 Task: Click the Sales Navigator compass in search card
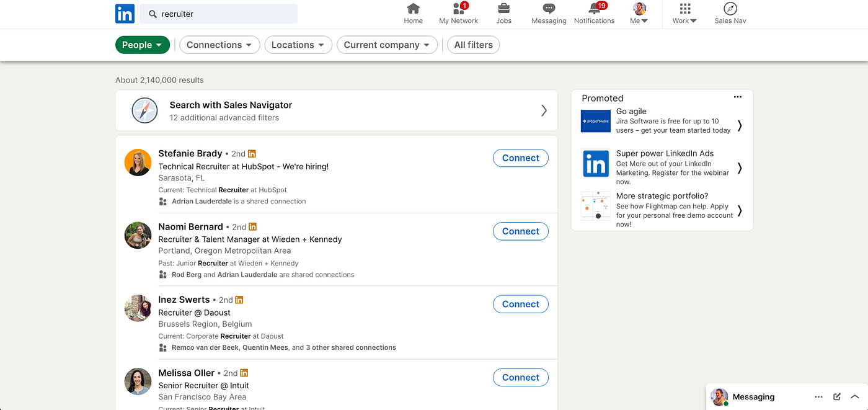(x=144, y=111)
